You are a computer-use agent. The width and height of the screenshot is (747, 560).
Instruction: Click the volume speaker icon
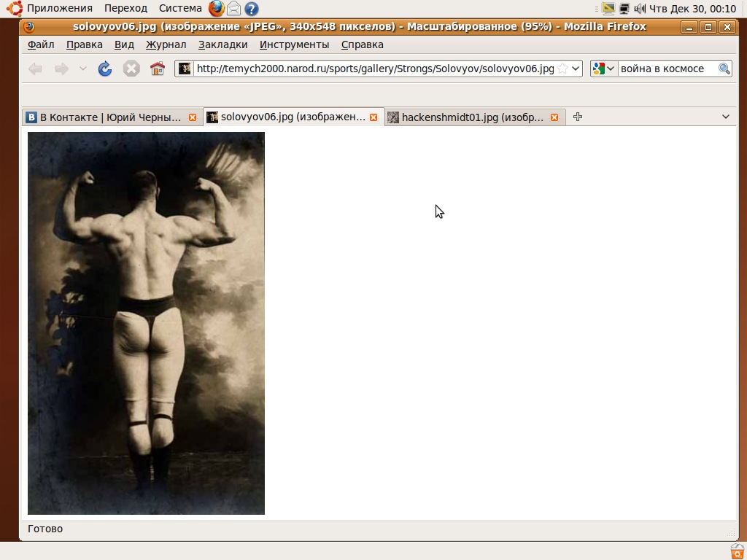coord(640,9)
